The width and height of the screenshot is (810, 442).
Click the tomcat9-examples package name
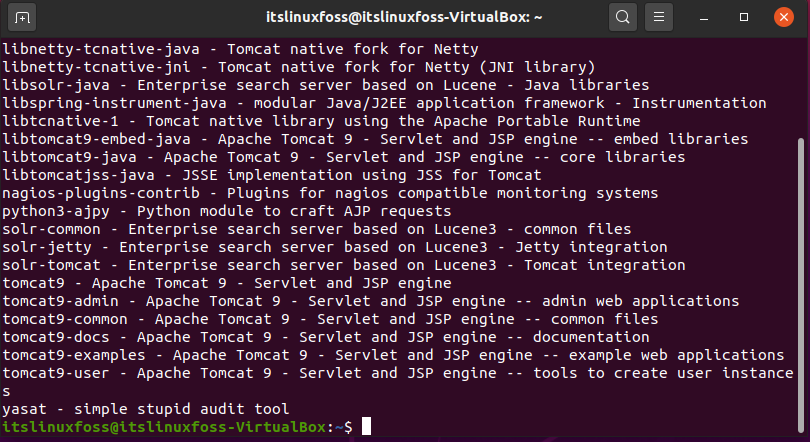click(x=74, y=355)
